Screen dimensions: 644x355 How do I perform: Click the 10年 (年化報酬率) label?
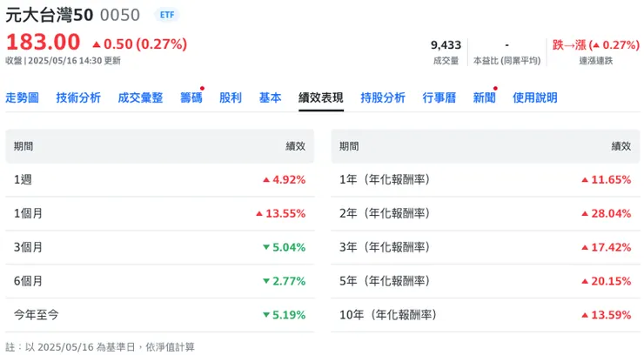[x=388, y=315]
